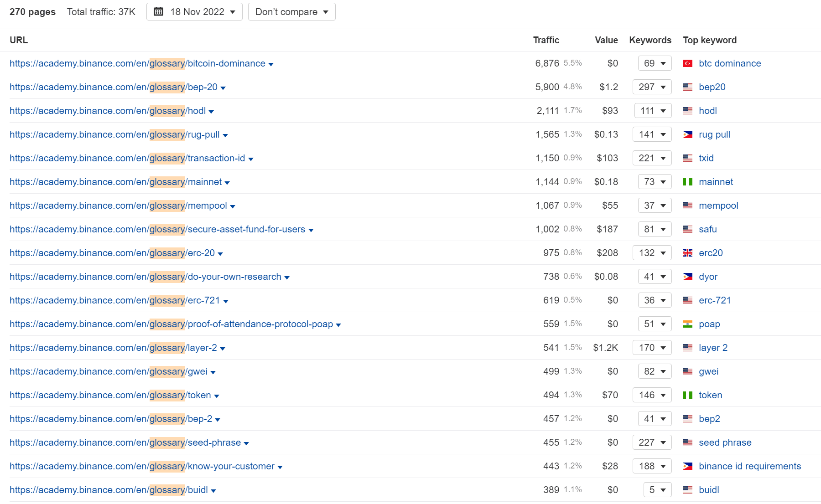Click the US flag beside mempool keyword
Screen dimensions: 821x504
pyautogui.click(x=687, y=206)
